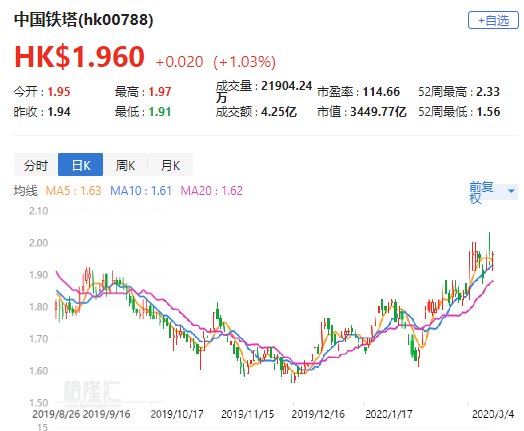
Task: Click 市盈率 value 114.66
Action: (x=381, y=92)
